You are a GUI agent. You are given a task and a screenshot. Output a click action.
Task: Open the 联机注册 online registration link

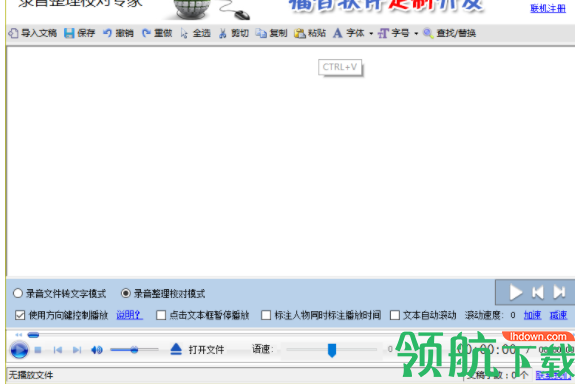[x=548, y=8]
